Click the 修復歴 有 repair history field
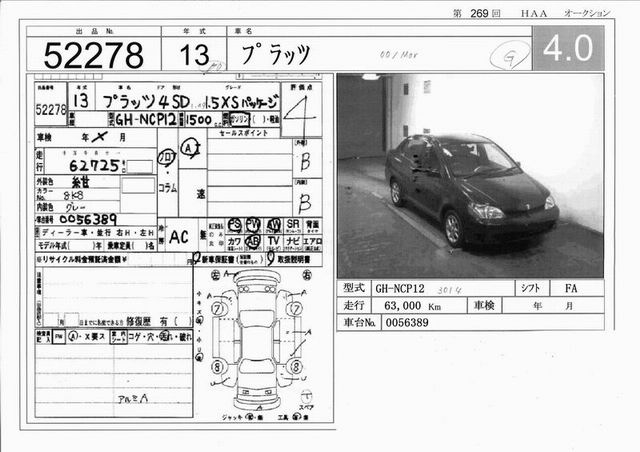Image resolution: width=640 pixels, height=452 pixels. [157, 321]
